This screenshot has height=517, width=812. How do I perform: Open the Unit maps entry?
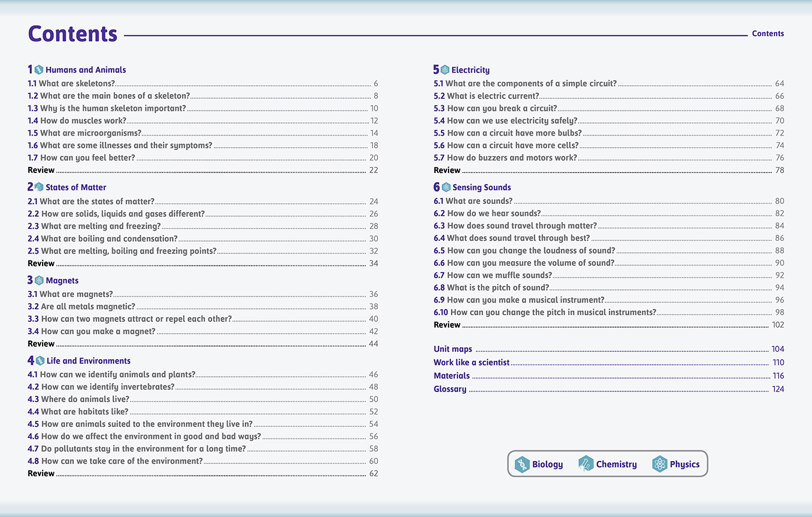click(x=609, y=349)
